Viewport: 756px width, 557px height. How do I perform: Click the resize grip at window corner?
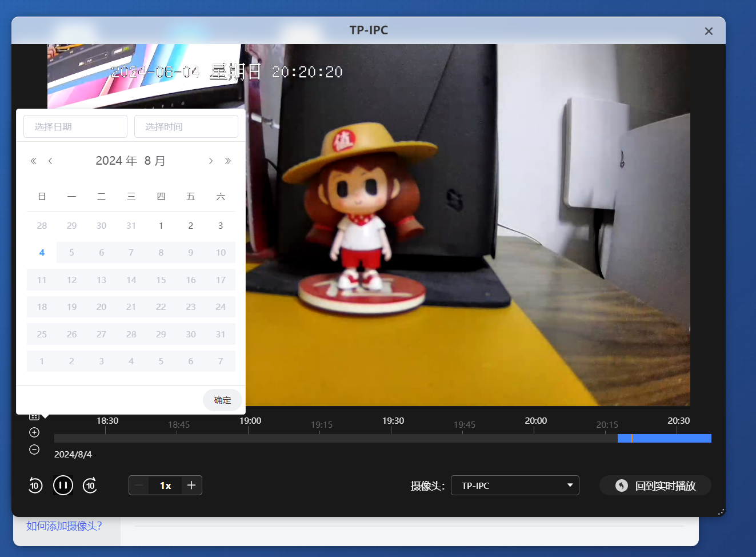coord(721,512)
